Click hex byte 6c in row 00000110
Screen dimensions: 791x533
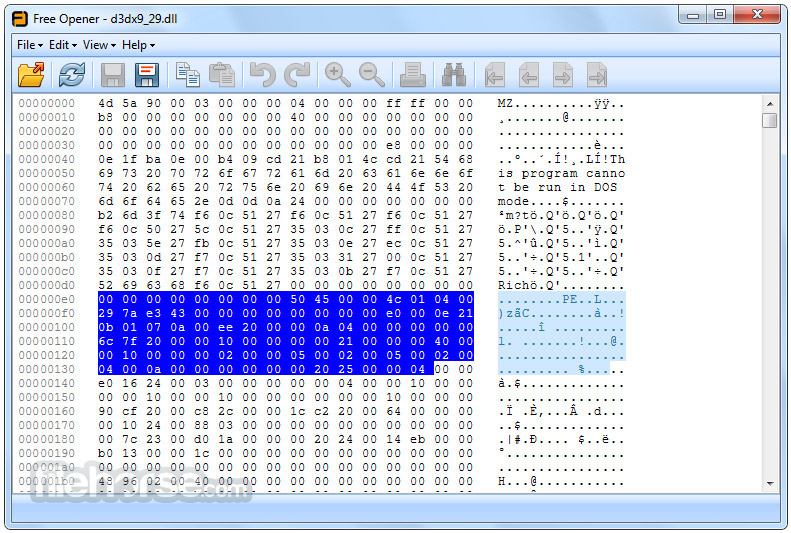click(x=105, y=341)
